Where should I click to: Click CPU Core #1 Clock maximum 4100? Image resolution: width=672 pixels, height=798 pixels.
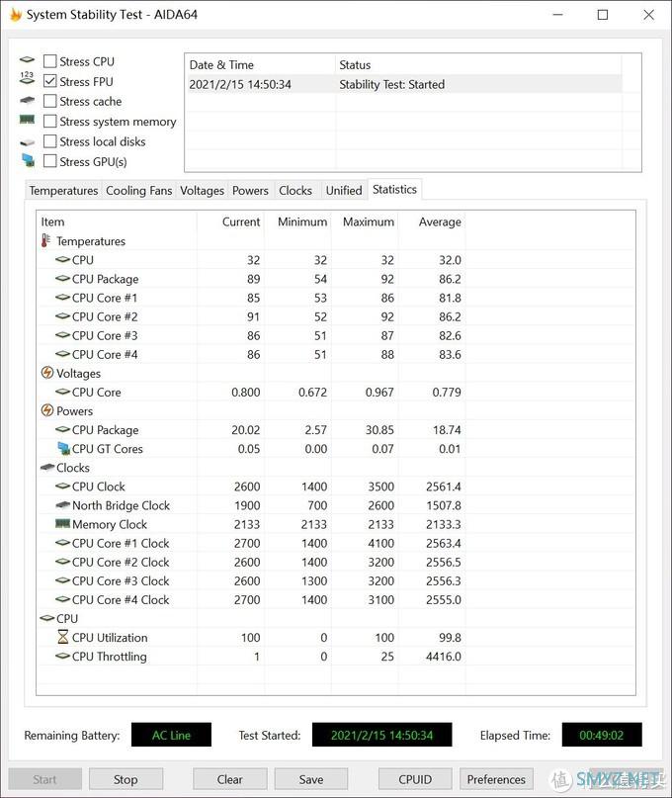pyautogui.click(x=381, y=544)
